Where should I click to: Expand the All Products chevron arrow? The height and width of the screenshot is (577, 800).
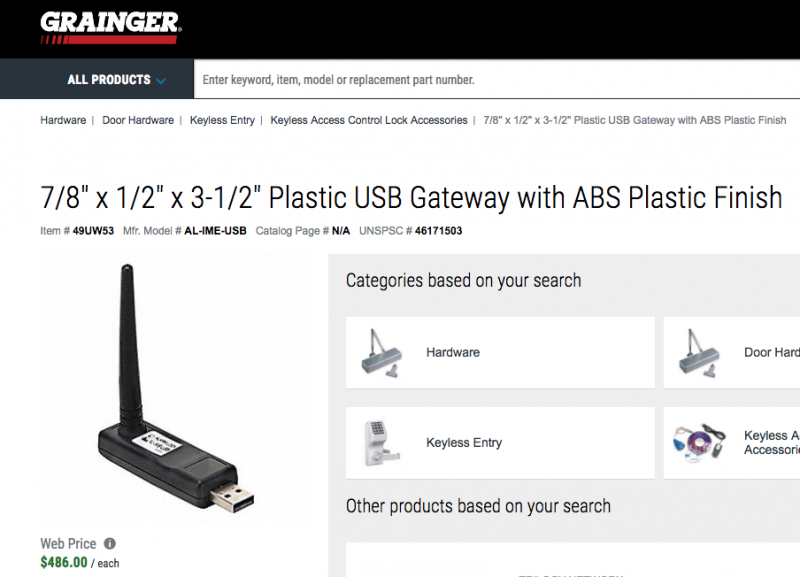click(x=161, y=81)
